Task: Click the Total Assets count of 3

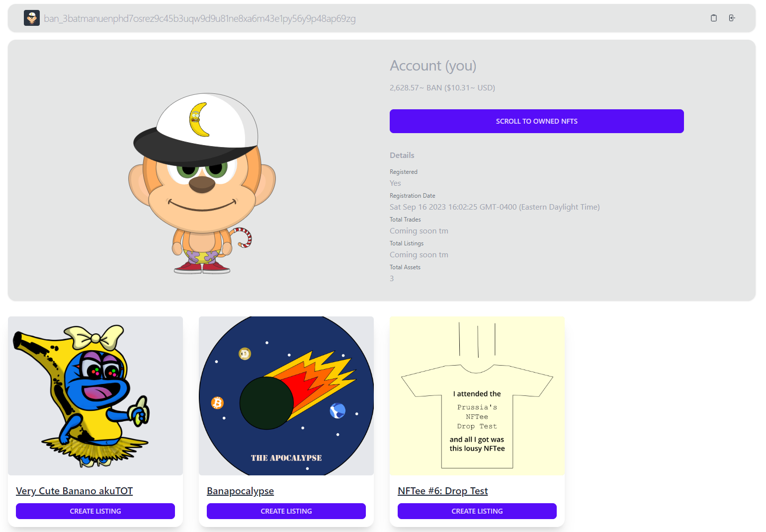Action: tap(392, 278)
